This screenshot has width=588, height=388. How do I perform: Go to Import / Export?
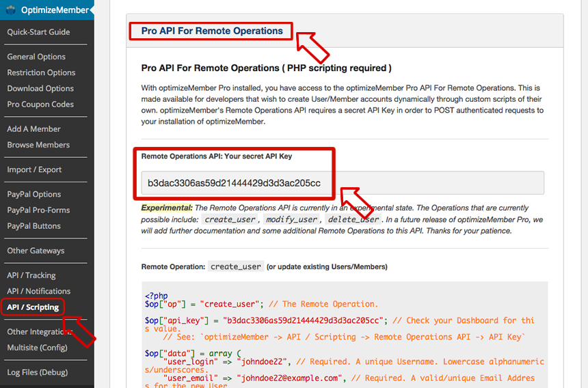click(34, 169)
